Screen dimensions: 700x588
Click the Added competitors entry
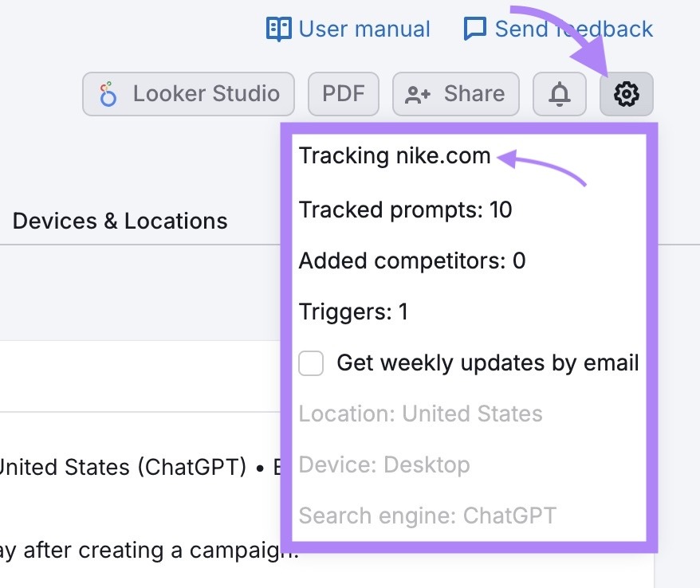(411, 261)
